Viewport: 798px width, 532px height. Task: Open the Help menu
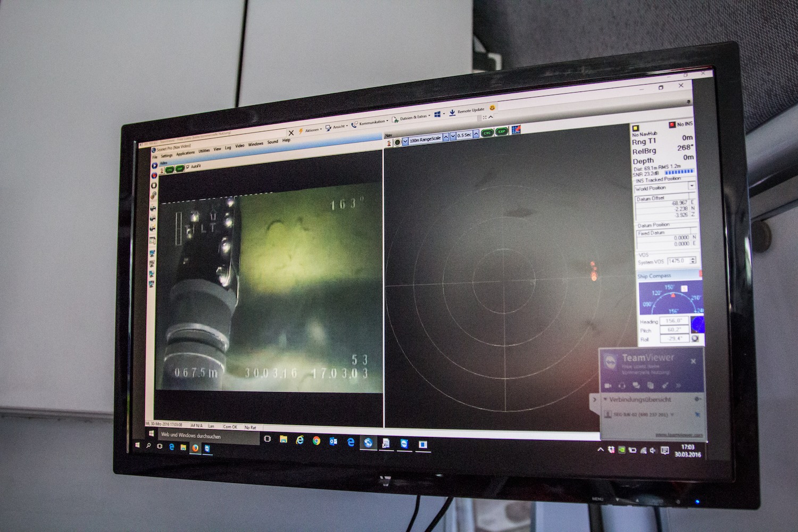[286, 140]
